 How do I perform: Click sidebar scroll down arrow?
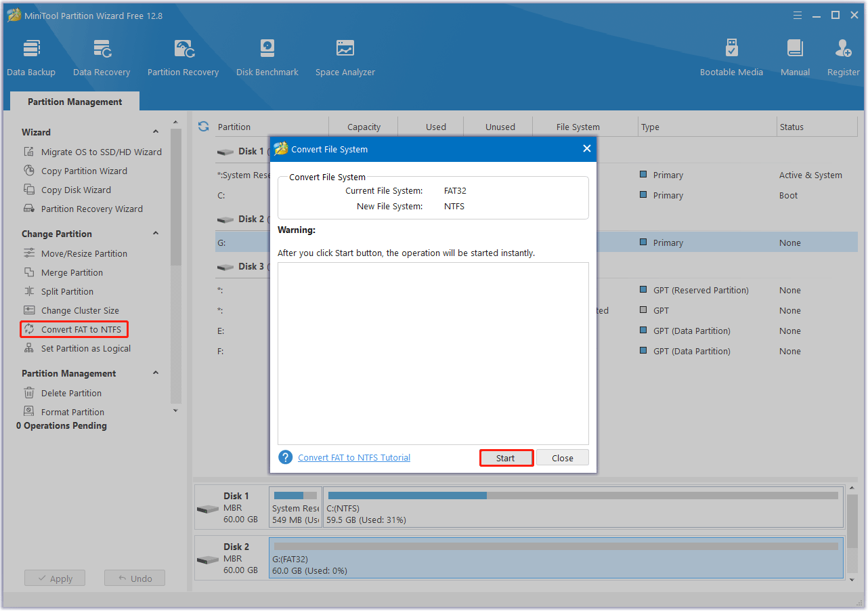click(176, 410)
